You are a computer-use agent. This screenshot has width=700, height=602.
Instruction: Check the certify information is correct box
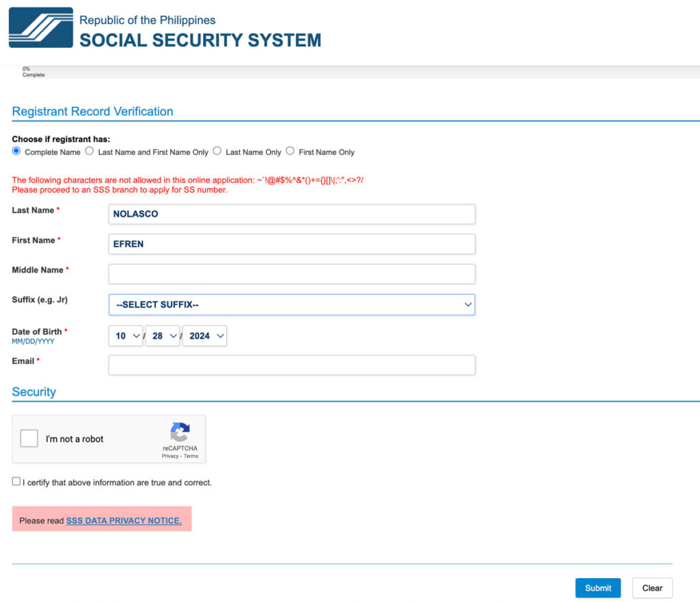click(16, 481)
